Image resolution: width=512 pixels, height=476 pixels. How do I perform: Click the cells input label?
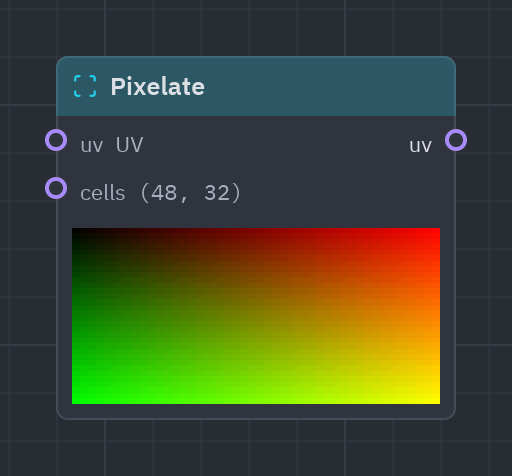103,193
